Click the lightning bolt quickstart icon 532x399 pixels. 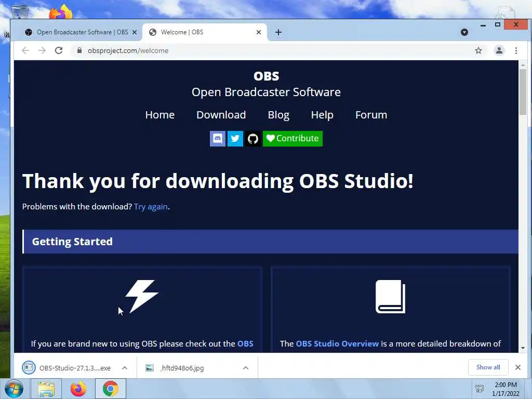click(x=142, y=296)
